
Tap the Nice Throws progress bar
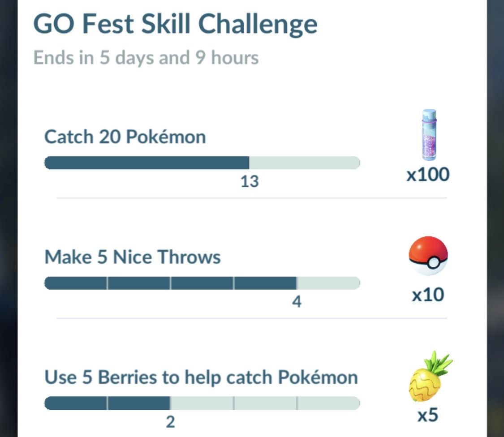(202, 283)
